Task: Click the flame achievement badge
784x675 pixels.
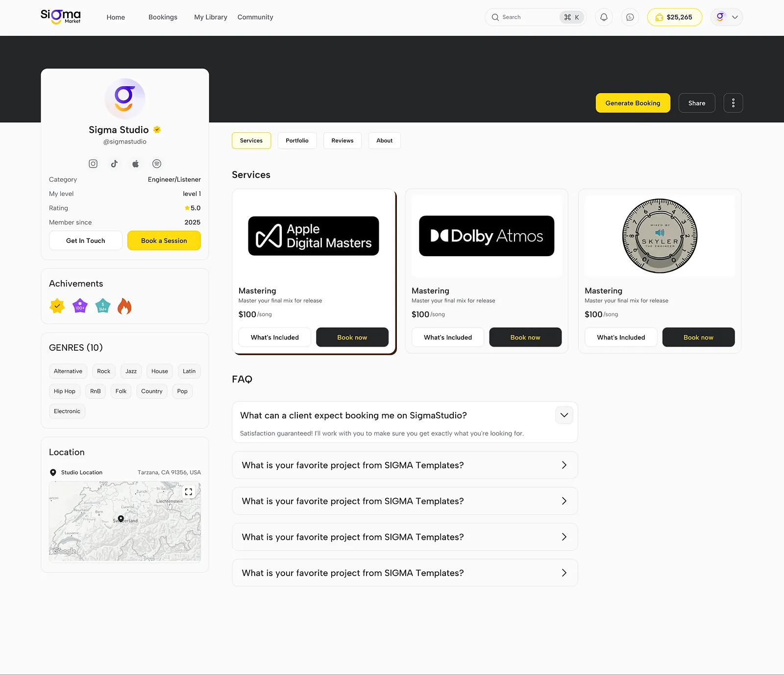Action: [124, 306]
